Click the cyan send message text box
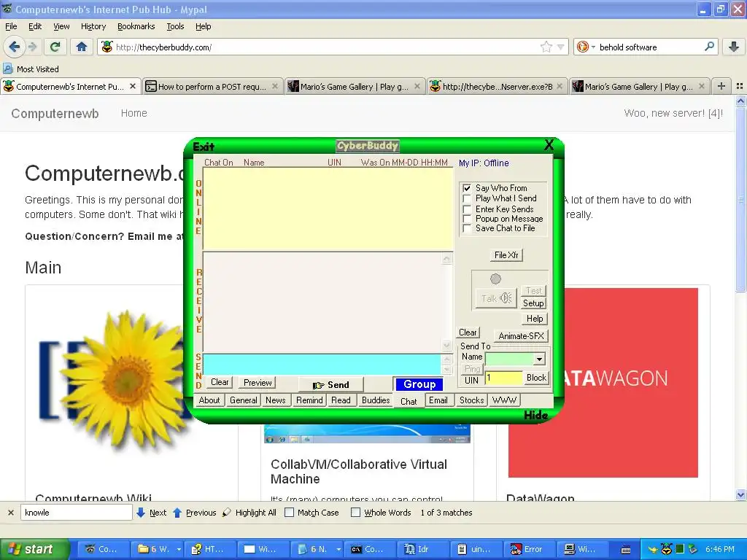 pyautogui.click(x=322, y=365)
